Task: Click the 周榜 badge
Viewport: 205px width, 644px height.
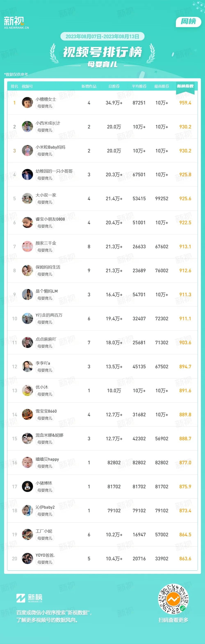Action: click(189, 22)
